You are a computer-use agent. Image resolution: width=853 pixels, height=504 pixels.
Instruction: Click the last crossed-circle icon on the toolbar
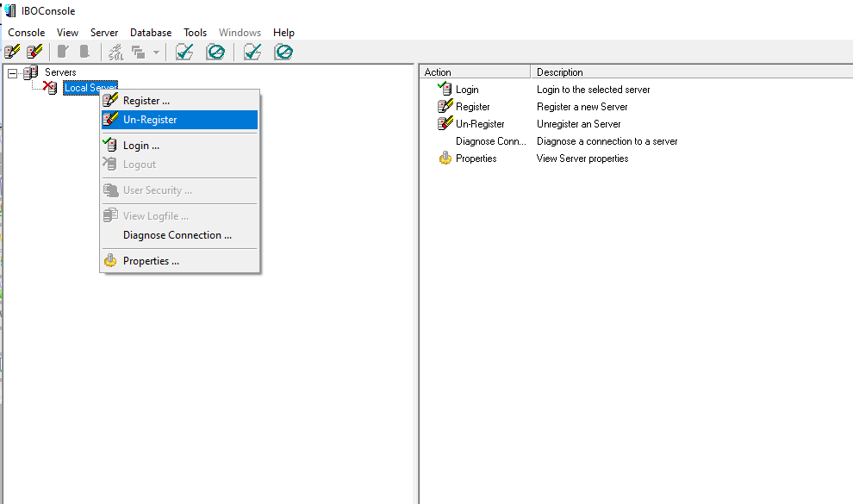pyautogui.click(x=283, y=53)
